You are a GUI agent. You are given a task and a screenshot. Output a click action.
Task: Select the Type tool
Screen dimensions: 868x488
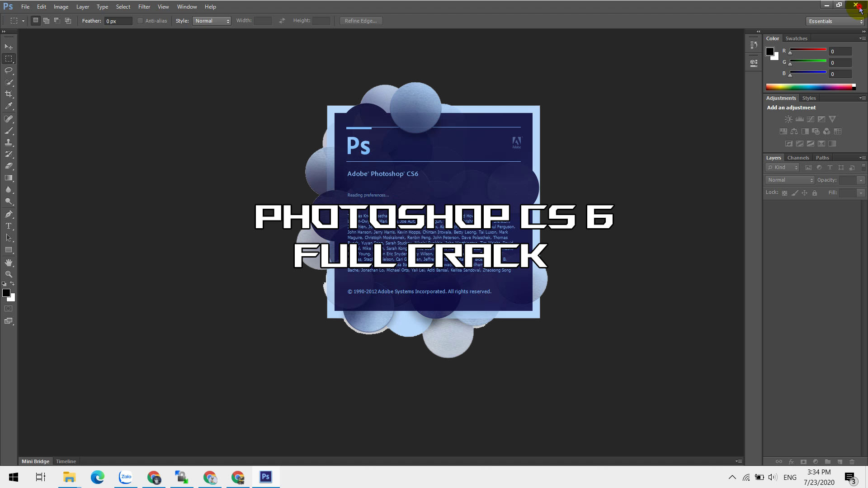(x=9, y=226)
